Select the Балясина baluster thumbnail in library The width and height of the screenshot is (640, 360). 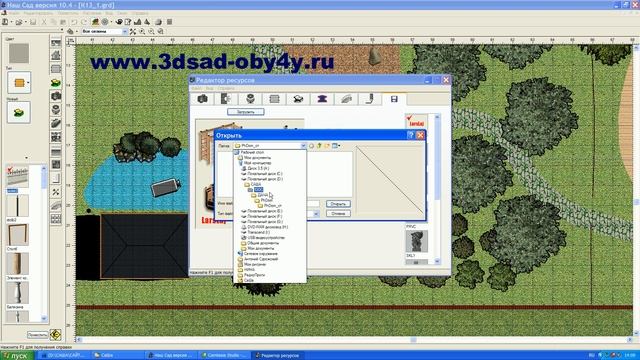[17, 293]
